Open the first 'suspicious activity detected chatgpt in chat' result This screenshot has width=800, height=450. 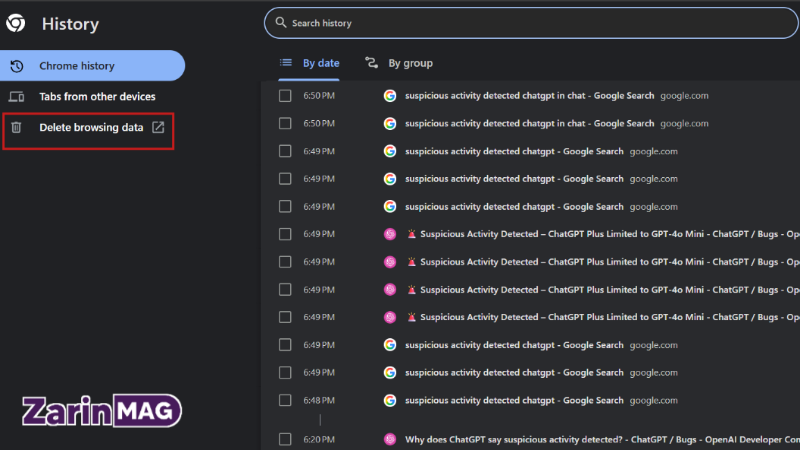click(x=530, y=95)
